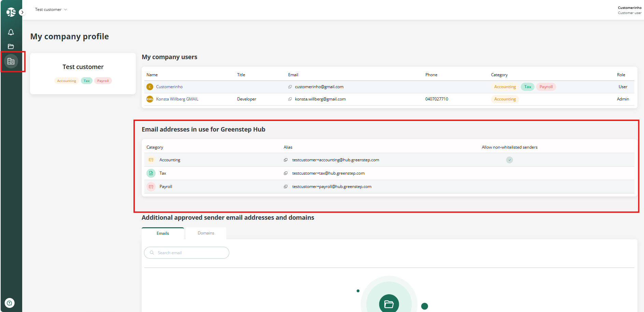Open company profile building icon

(x=11, y=62)
